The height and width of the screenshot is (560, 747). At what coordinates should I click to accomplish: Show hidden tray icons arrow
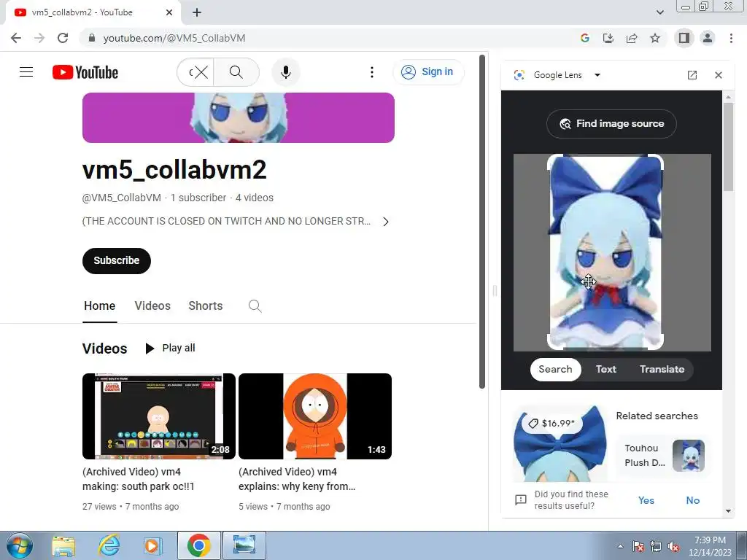point(620,546)
